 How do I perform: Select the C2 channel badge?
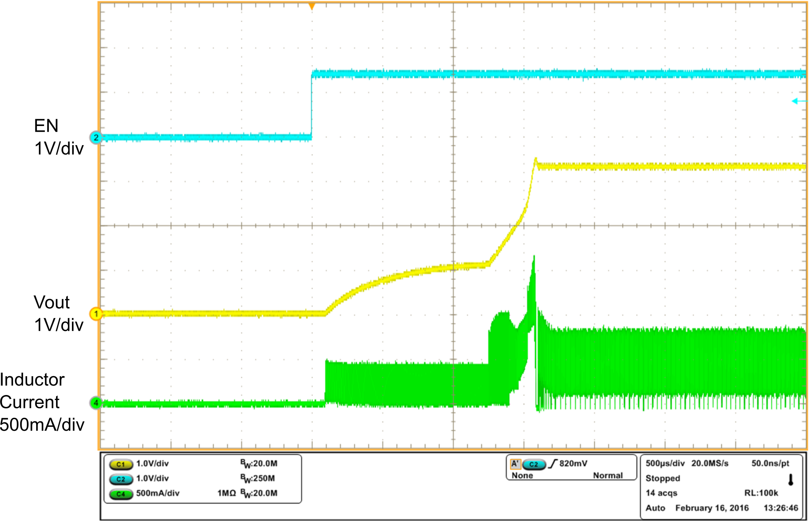point(121,479)
